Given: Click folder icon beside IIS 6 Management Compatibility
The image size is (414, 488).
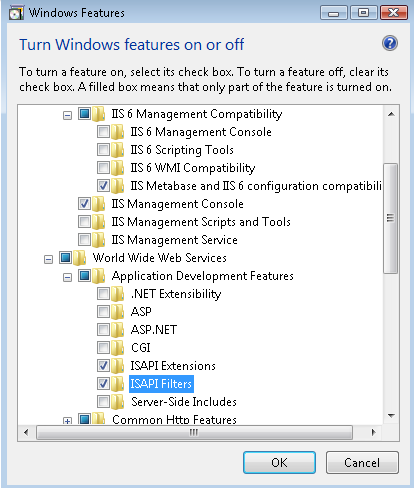Looking at the screenshot, I should (x=99, y=114).
